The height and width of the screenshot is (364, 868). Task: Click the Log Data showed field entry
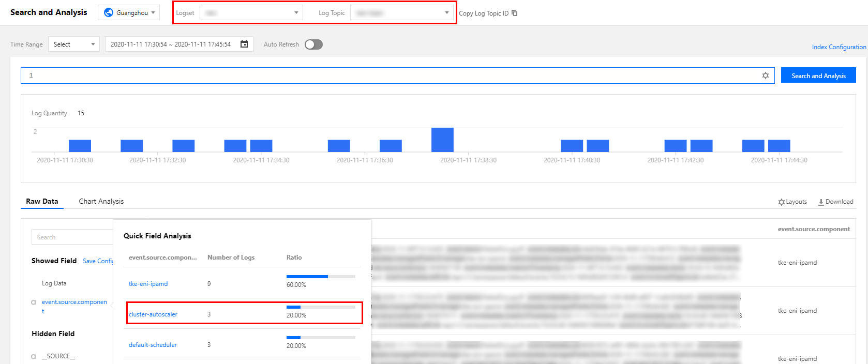(54, 283)
